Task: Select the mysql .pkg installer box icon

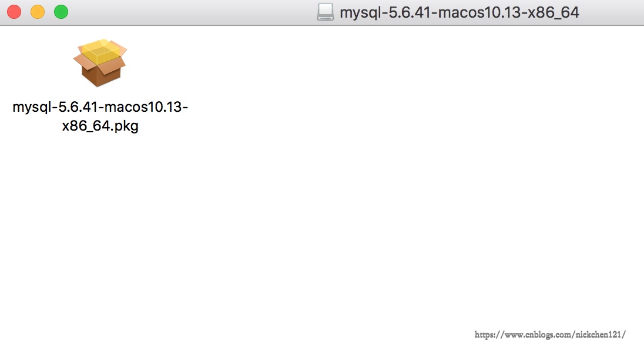Action: click(x=100, y=64)
